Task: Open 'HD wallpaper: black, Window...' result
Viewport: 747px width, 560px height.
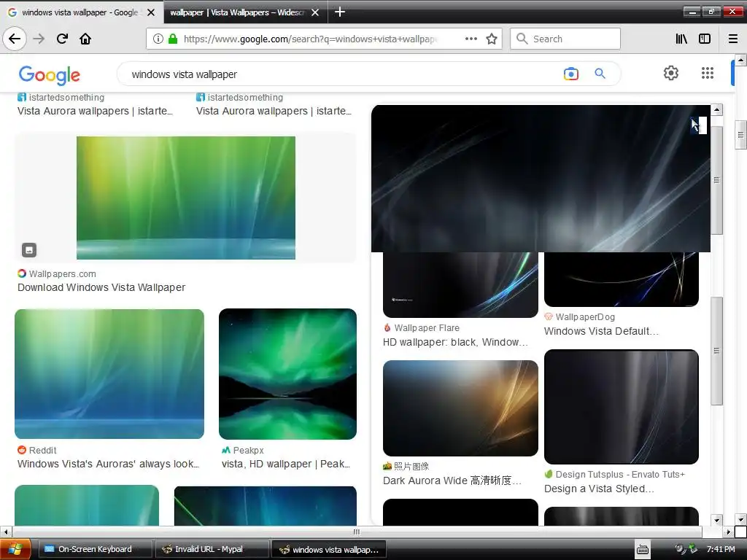Action: click(455, 342)
